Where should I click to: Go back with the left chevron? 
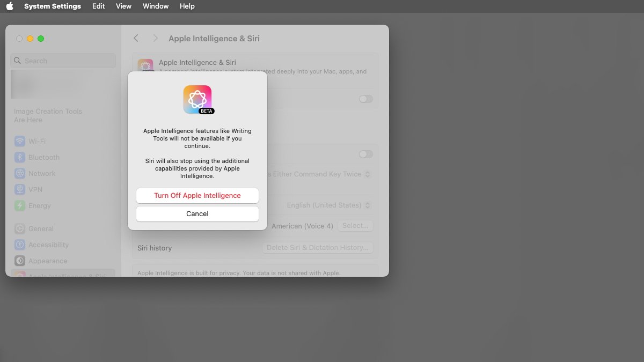coord(136,38)
